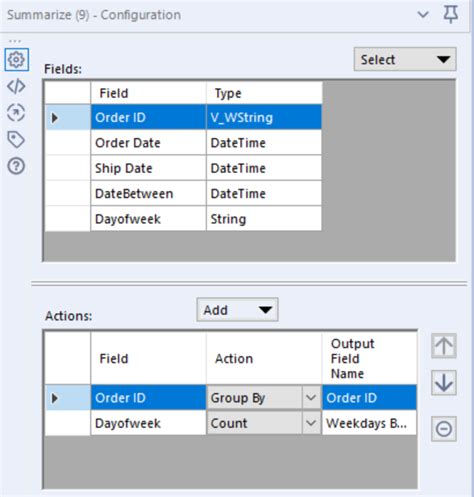Select the DateBetween field row
This screenshot has width=474, height=497.
click(x=184, y=193)
